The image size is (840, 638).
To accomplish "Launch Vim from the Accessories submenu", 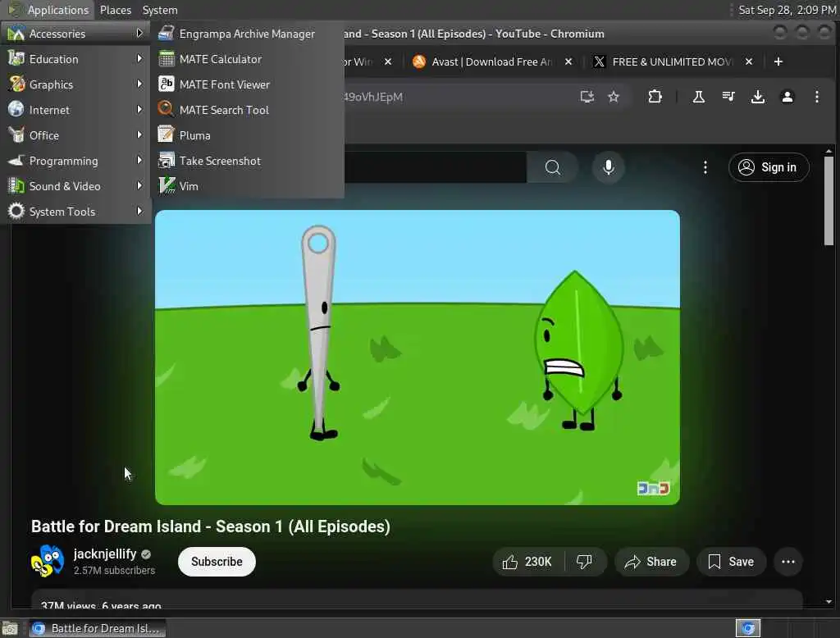I will pos(248,186).
